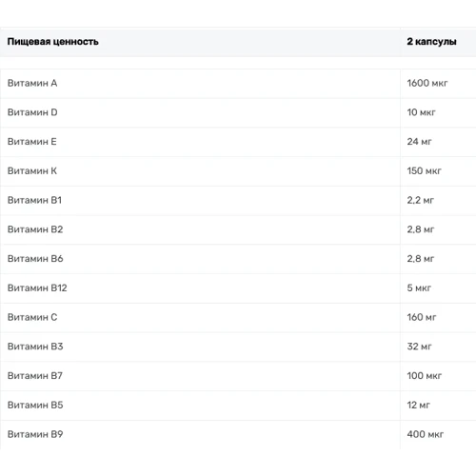
Task: Select the 'Витамин A' row label
Action: [x=32, y=83]
